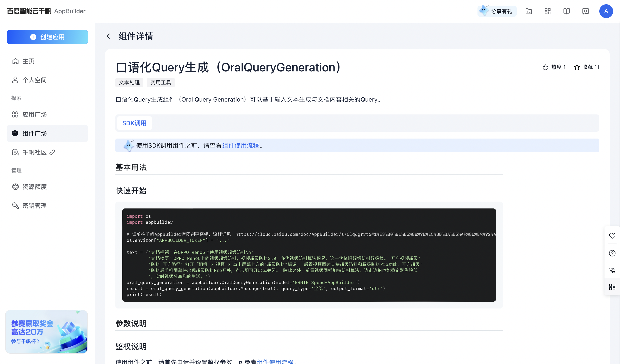Screen dimensions: 620x364
Task: Open 密钥管理 in the sidebar
Action: [47, 206]
